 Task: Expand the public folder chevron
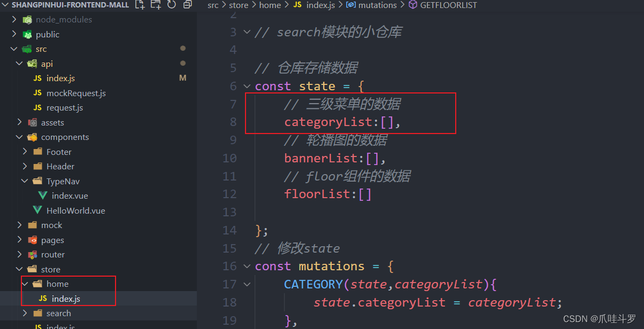tap(14, 34)
